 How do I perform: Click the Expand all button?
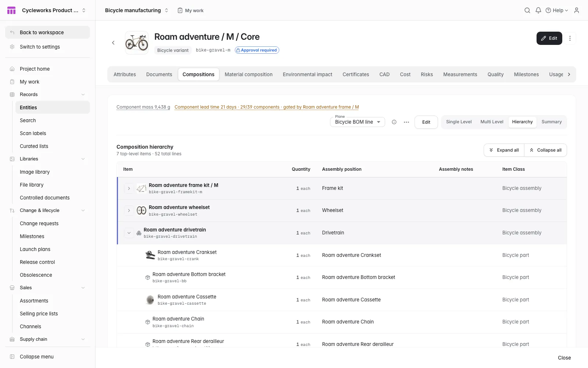[x=504, y=150]
